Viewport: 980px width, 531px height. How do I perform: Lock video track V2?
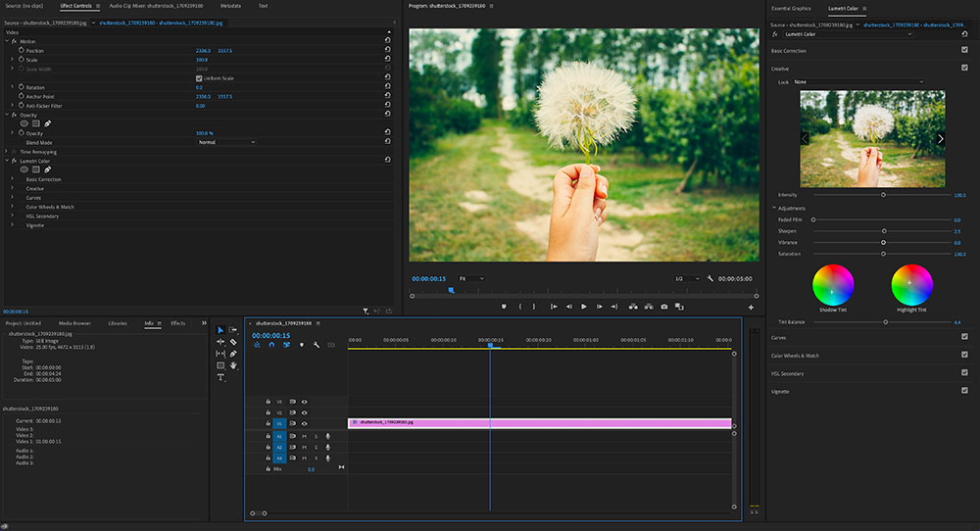[x=269, y=412]
